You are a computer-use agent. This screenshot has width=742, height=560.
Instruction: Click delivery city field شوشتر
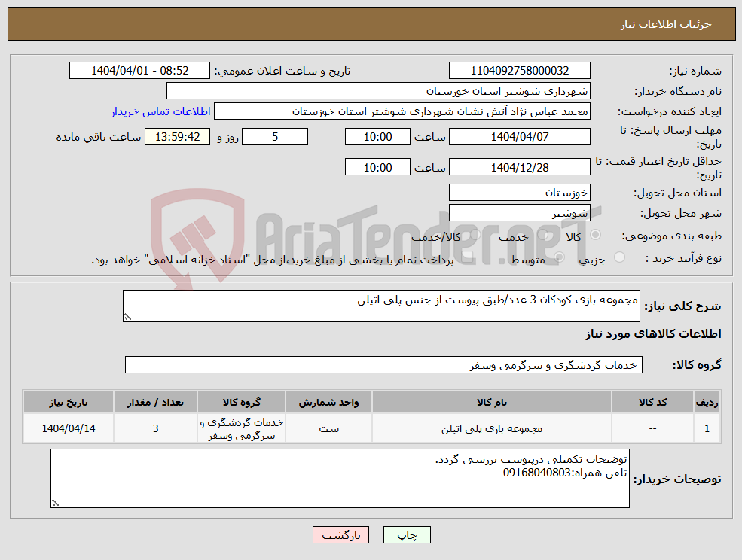click(520, 213)
